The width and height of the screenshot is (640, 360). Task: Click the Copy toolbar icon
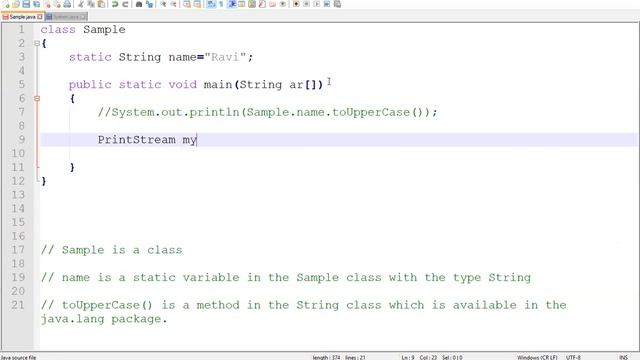pyautogui.click(x=91, y=4)
